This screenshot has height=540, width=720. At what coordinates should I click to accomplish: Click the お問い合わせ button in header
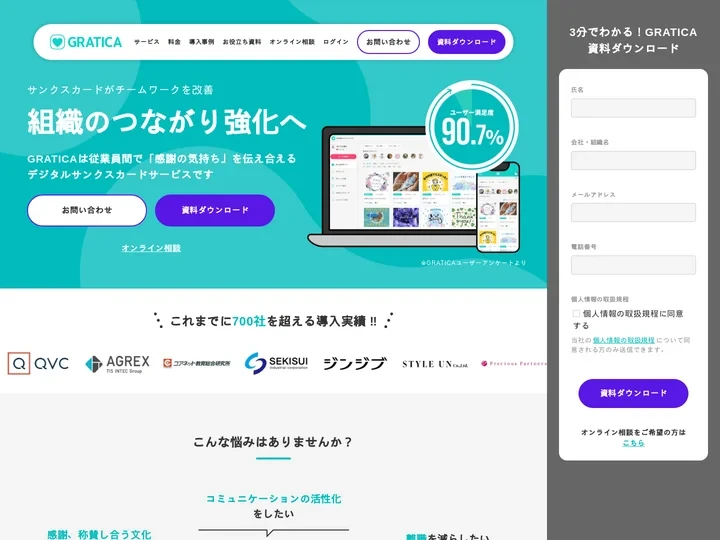coord(388,42)
